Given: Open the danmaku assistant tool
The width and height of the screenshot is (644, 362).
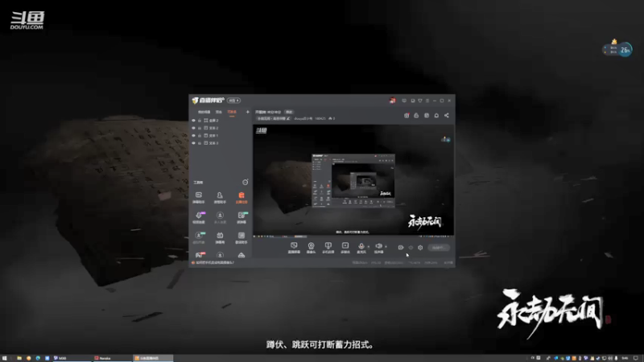Looking at the screenshot, I should (x=199, y=197).
